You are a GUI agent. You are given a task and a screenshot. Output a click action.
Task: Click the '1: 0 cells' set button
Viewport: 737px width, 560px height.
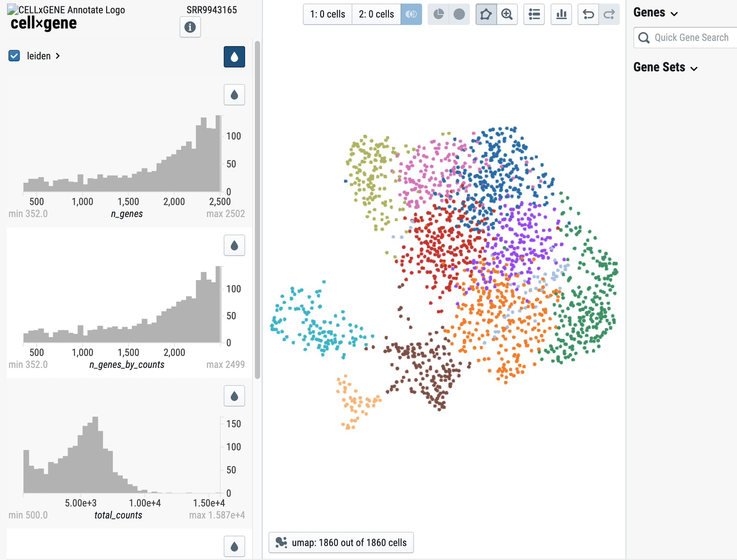[327, 14]
